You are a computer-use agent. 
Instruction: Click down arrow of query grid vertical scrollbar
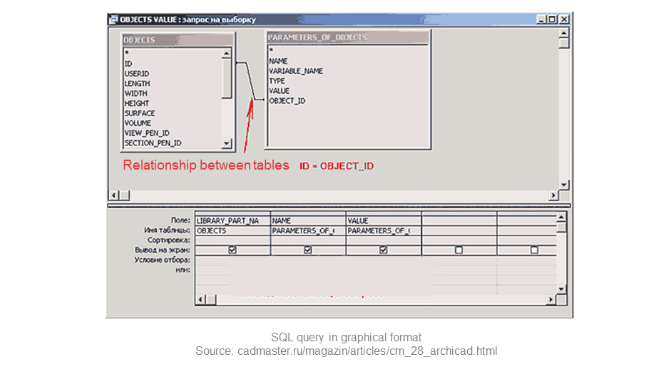561,289
